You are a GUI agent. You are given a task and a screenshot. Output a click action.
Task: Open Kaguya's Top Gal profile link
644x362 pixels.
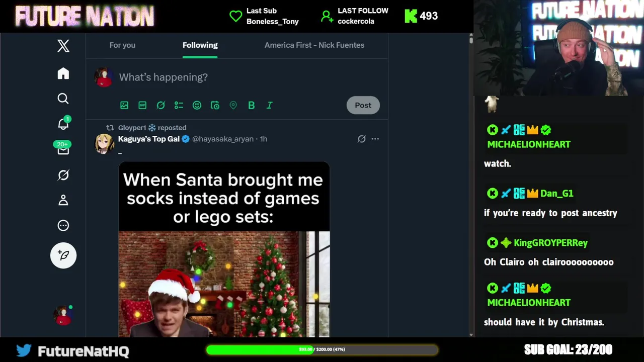tap(149, 139)
